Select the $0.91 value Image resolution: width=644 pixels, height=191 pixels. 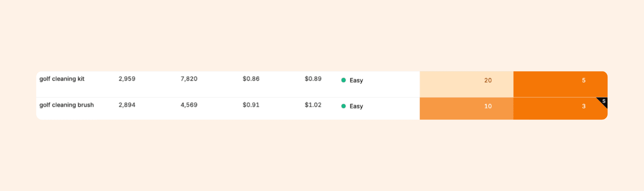[x=251, y=105]
